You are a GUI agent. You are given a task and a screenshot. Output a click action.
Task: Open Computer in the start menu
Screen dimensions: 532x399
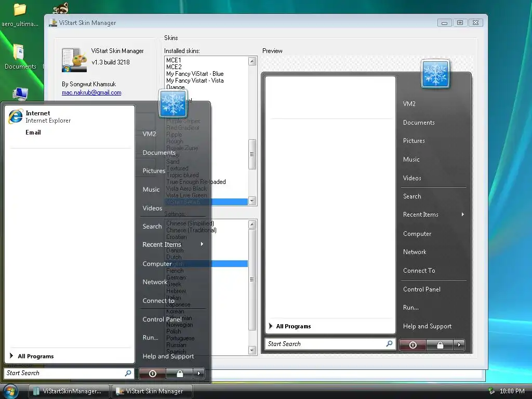pyautogui.click(x=157, y=263)
